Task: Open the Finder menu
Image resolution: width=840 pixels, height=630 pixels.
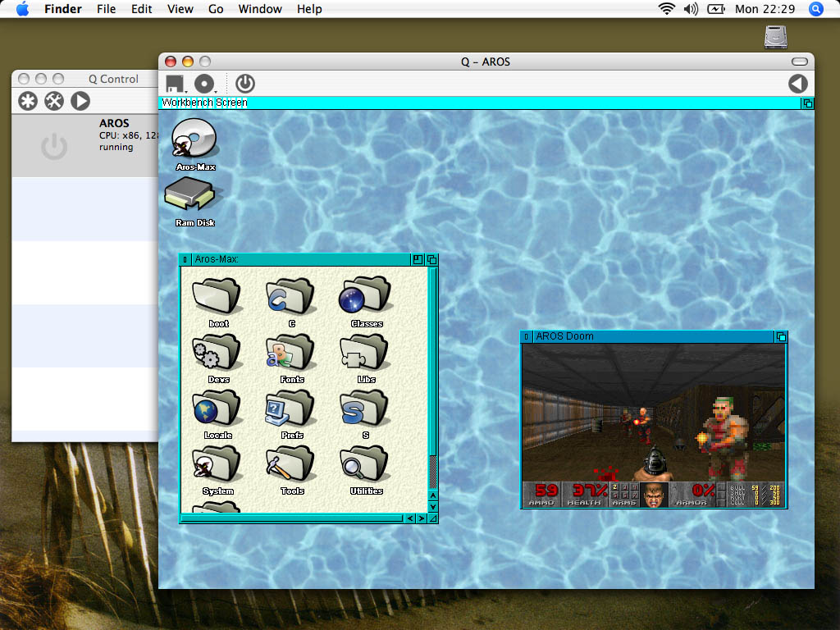Action: [x=62, y=9]
